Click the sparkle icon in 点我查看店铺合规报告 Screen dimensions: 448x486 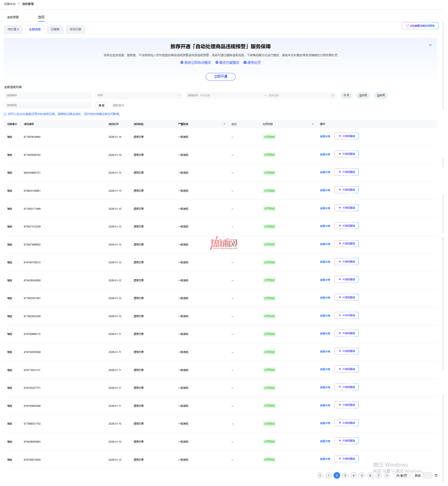coord(407,26)
